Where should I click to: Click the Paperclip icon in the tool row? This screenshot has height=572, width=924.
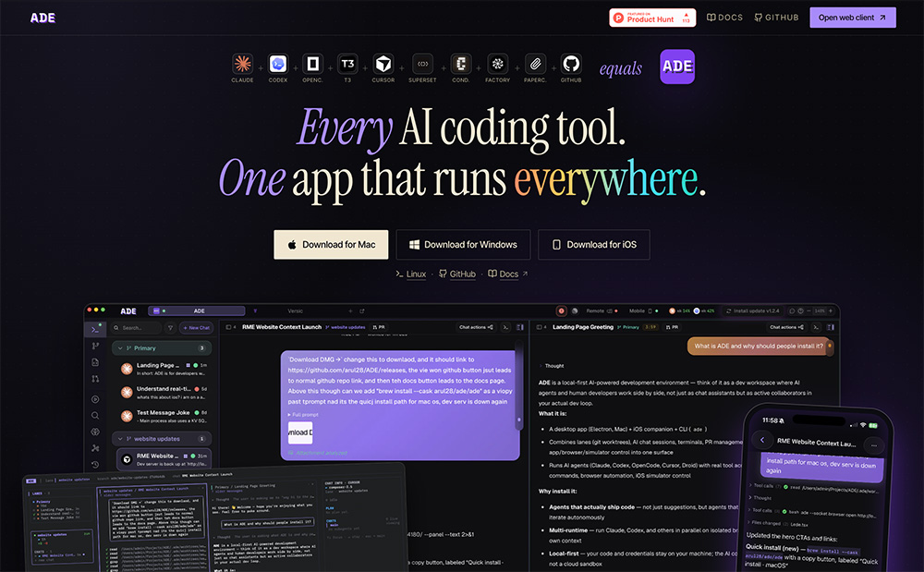tap(535, 64)
